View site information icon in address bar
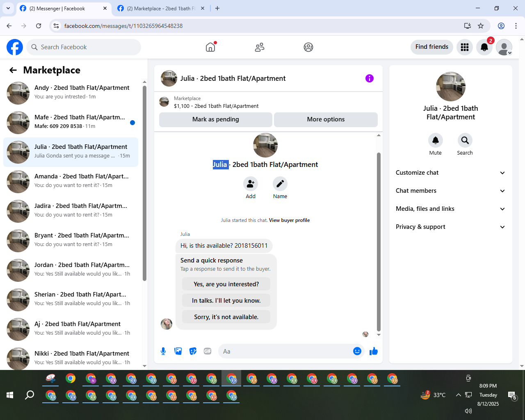525x420 pixels. click(x=56, y=26)
